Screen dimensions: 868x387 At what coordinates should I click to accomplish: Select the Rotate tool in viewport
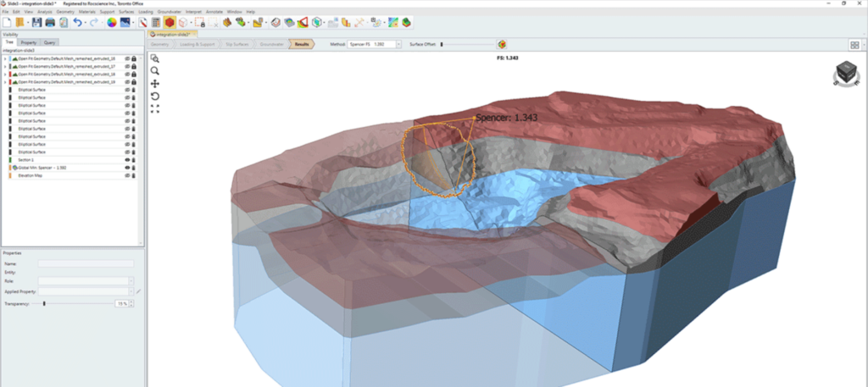point(155,97)
